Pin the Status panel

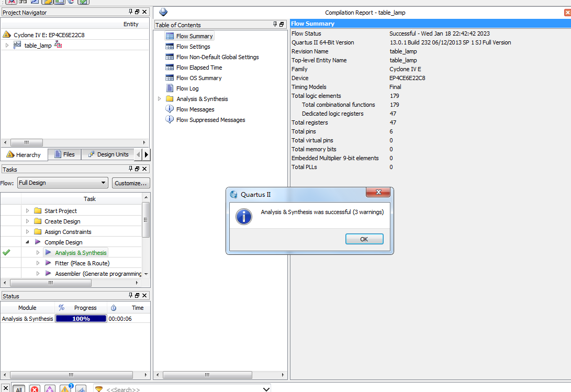[x=131, y=295]
